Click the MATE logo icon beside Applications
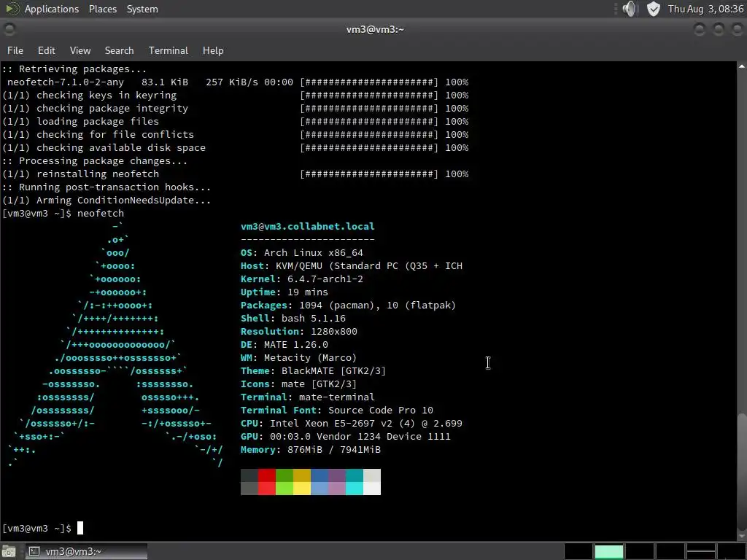The image size is (747, 560). click(12, 9)
